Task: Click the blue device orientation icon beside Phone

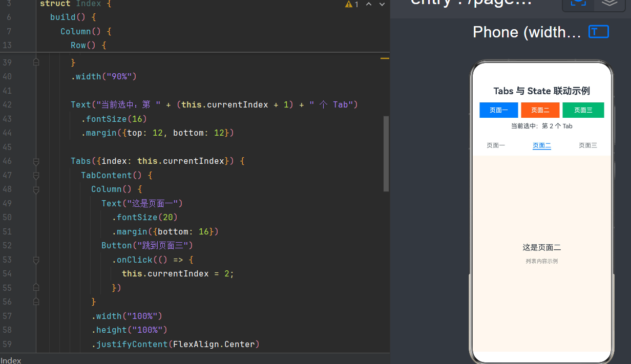Action: click(599, 32)
